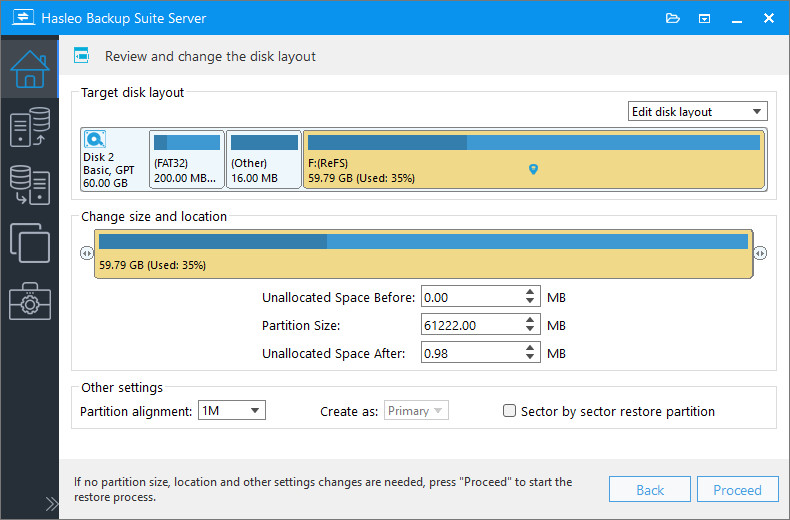Viewport: 790px width, 520px height.
Task: Close the Hasleo Backup Suite window
Action: [x=769, y=18]
